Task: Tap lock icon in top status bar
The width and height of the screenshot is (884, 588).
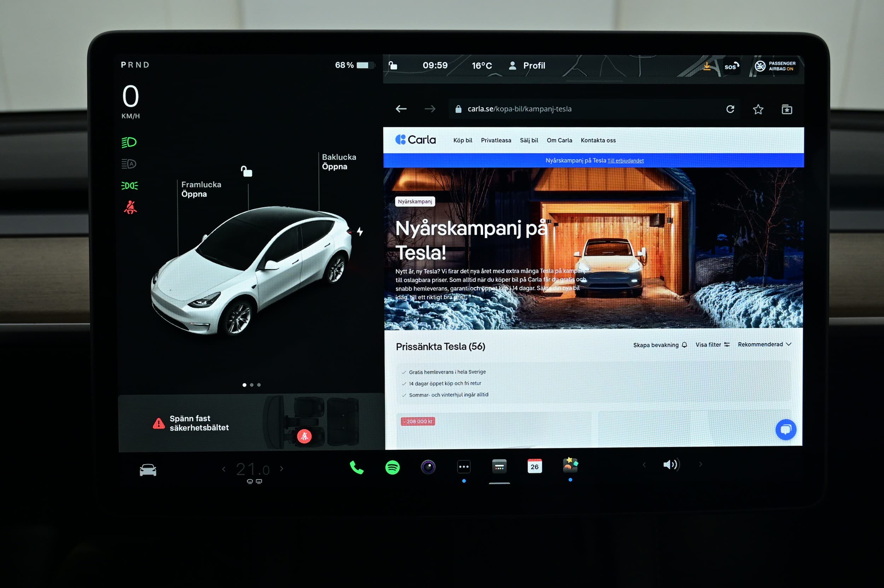Action: click(x=392, y=66)
